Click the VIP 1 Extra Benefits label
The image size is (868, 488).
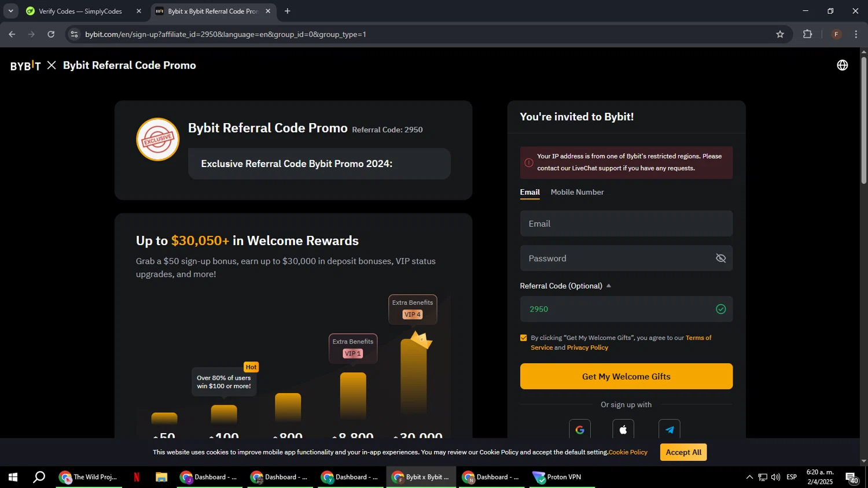point(353,348)
